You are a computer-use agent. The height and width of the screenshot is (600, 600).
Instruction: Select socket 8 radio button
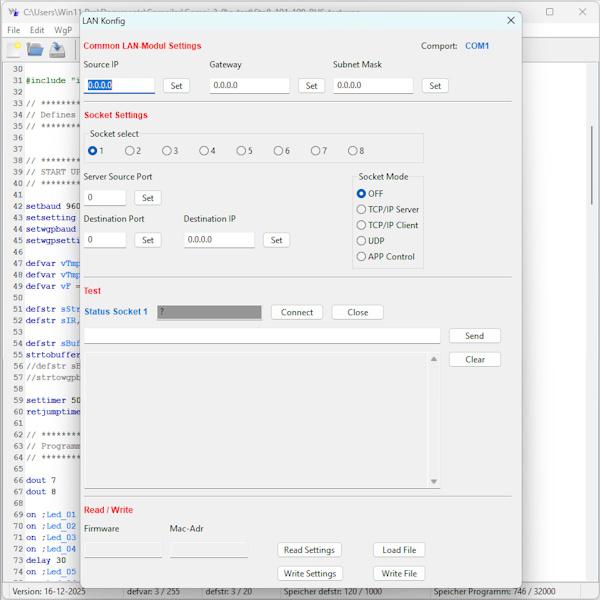[352, 151]
